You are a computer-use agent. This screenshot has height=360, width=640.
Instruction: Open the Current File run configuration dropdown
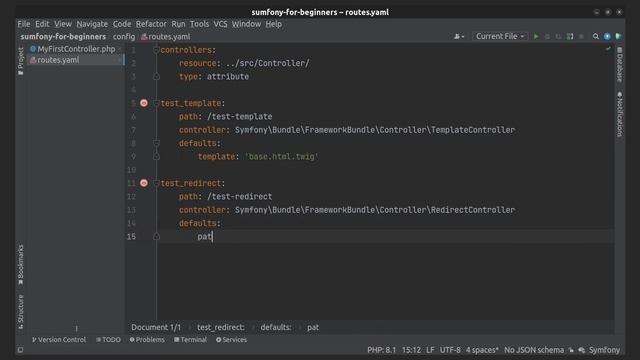pyautogui.click(x=500, y=36)
